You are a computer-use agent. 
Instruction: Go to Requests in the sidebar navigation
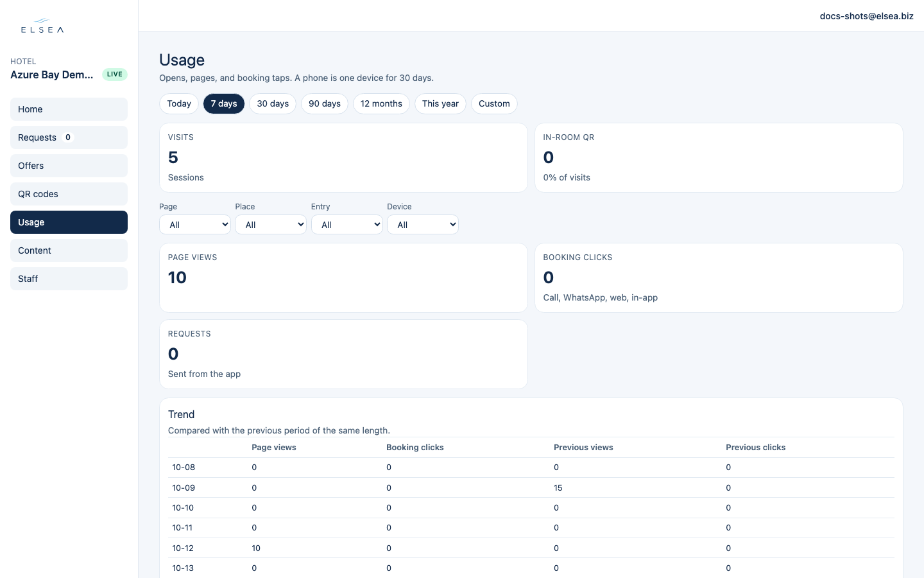pos(69,137)
